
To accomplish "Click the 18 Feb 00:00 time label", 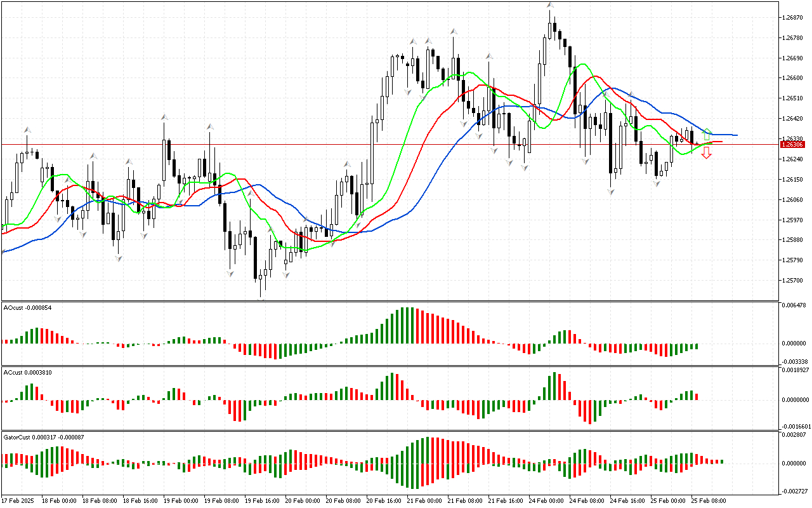I will click(x=58, y=501).
